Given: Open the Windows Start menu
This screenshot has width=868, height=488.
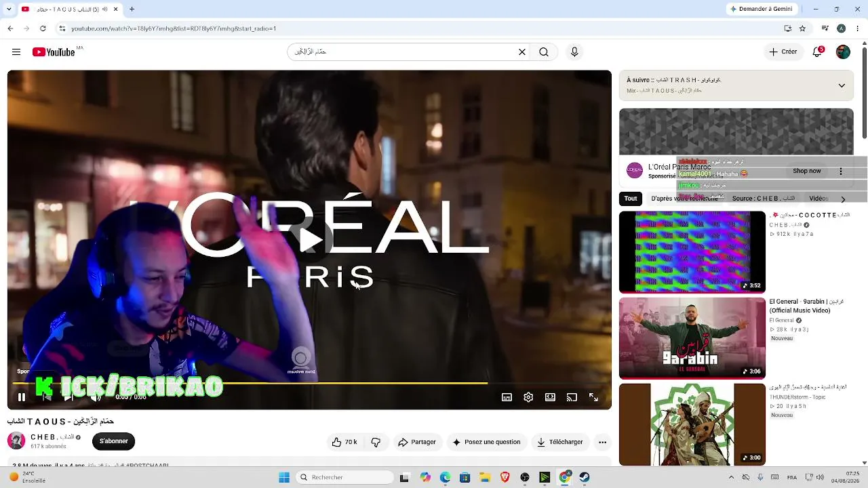Looking at the screenshot, I should pos(284,477).
